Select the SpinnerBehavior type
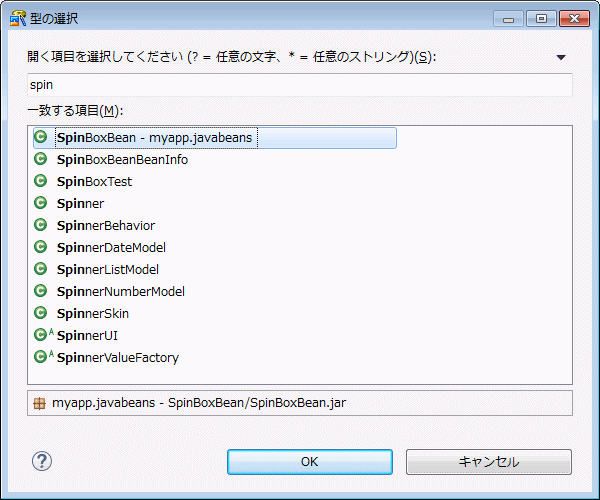Image resolution: width=600 pixels, height=500 pixels. [x=106, y=225]
